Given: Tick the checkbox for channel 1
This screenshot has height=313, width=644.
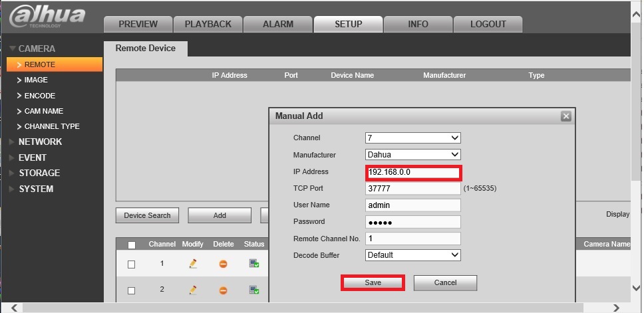Looking at the screenshot, I should pos(132,264).
